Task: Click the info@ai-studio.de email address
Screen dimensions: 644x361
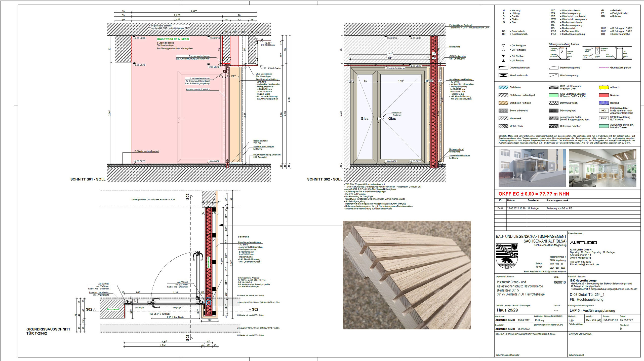Action: click(588, 265)
